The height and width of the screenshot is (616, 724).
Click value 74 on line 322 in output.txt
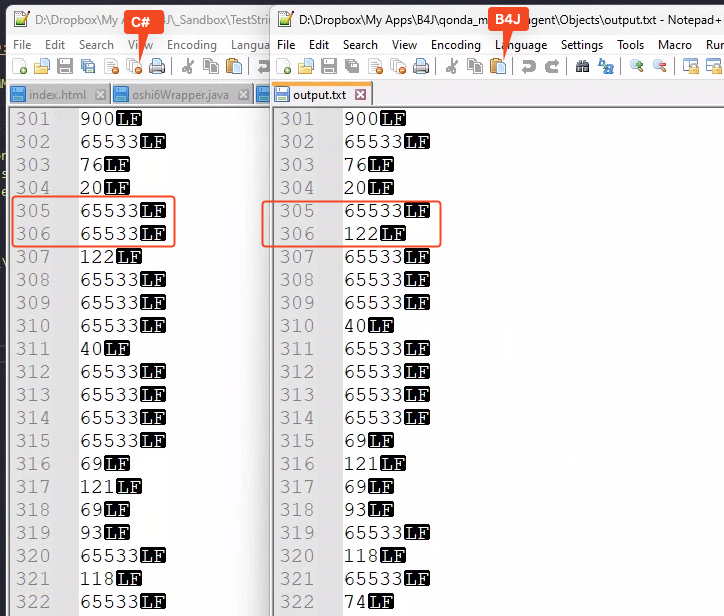355,602
